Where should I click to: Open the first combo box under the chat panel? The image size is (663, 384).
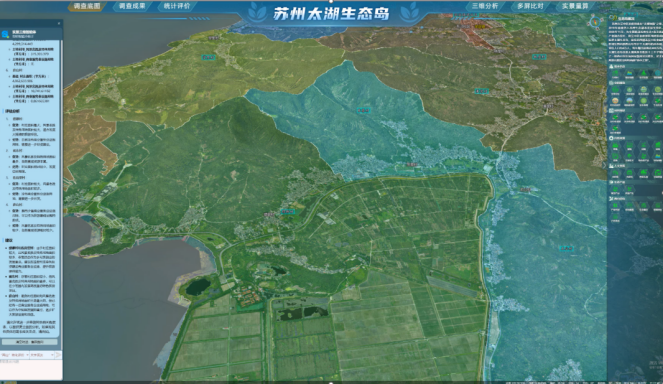tap(14, 355)
